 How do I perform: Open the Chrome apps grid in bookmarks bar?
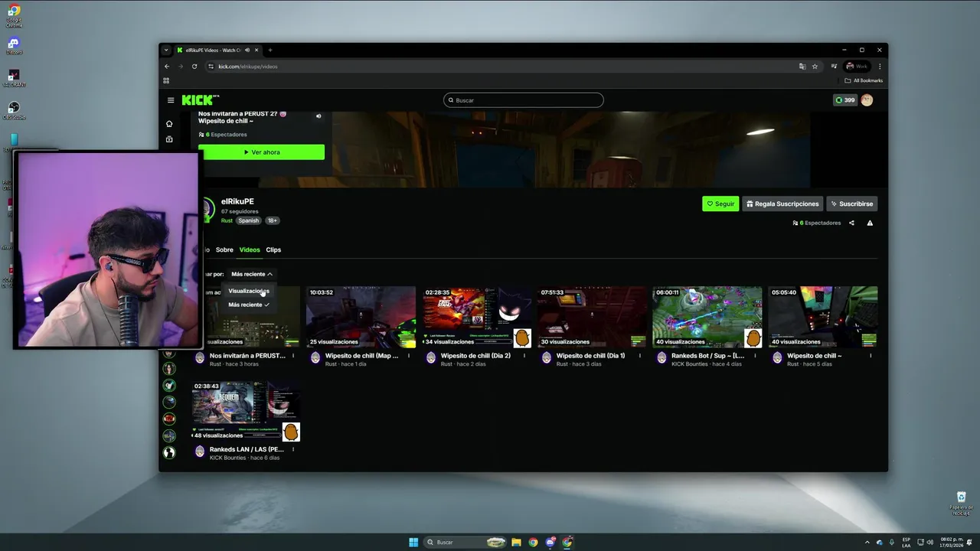166,80
